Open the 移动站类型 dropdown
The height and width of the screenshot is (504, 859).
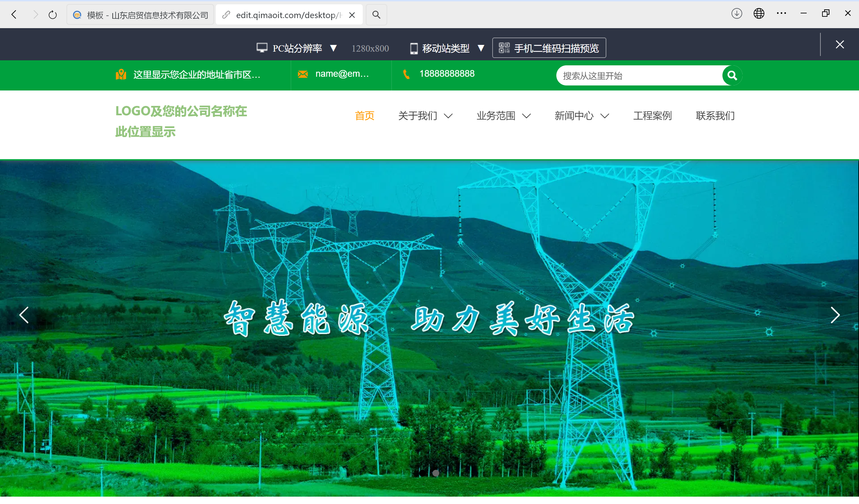[x=481, y=48]
